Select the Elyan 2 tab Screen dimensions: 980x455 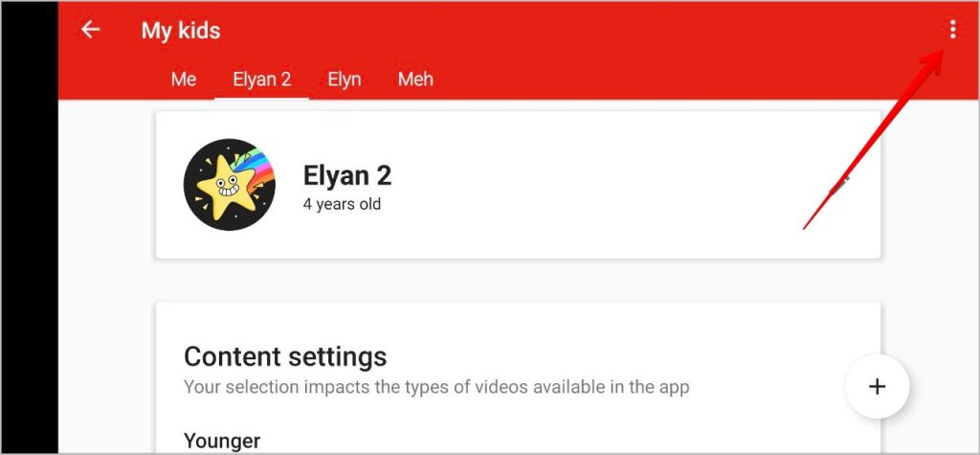coord(261,79)
